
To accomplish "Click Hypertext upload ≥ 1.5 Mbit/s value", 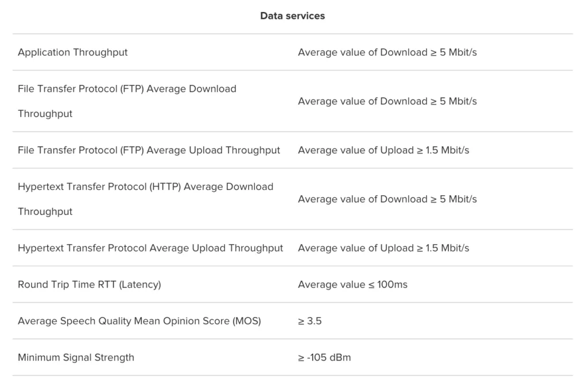I will click(384, 248).
